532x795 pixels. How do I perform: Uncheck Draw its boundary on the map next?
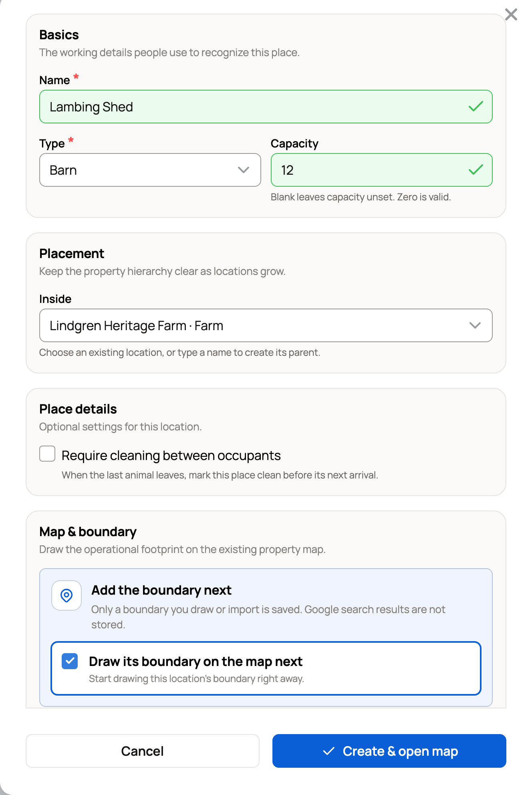pos(70,661)
